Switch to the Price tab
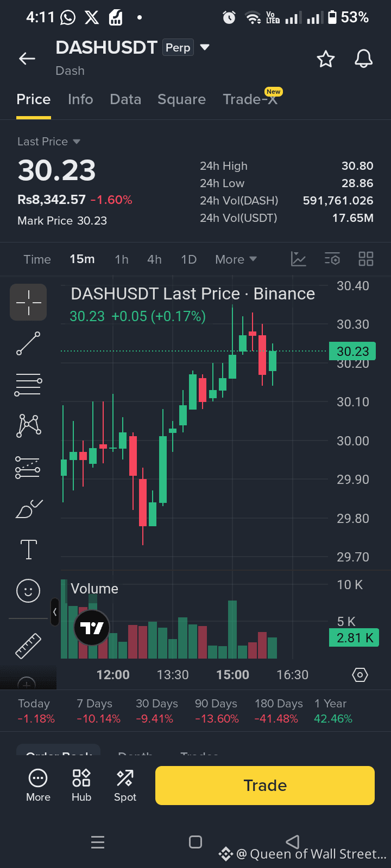The image size is (391, 868). click(x=34, y=99)
